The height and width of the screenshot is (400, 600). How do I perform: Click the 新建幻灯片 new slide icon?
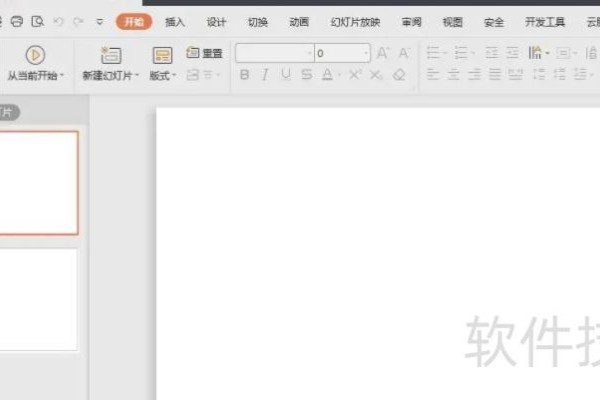coord(111,55)
